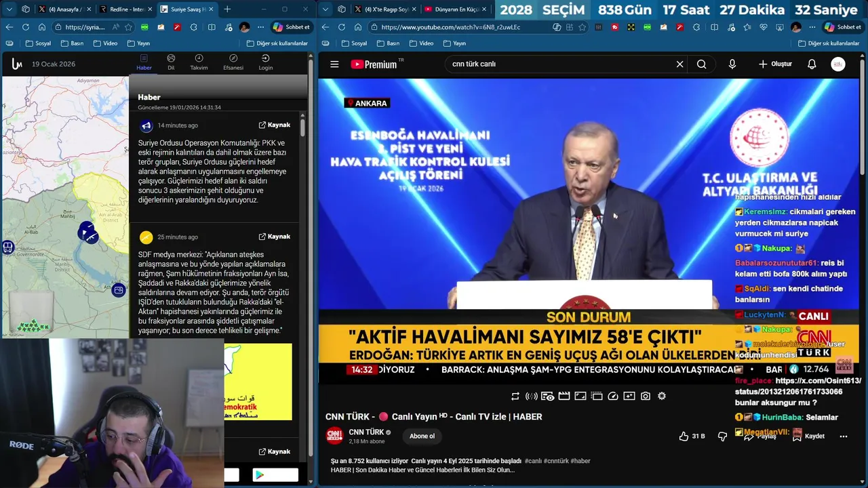Screen dimensions: 868x488
Task: Start voice search with the microphone
Action: 732,64
